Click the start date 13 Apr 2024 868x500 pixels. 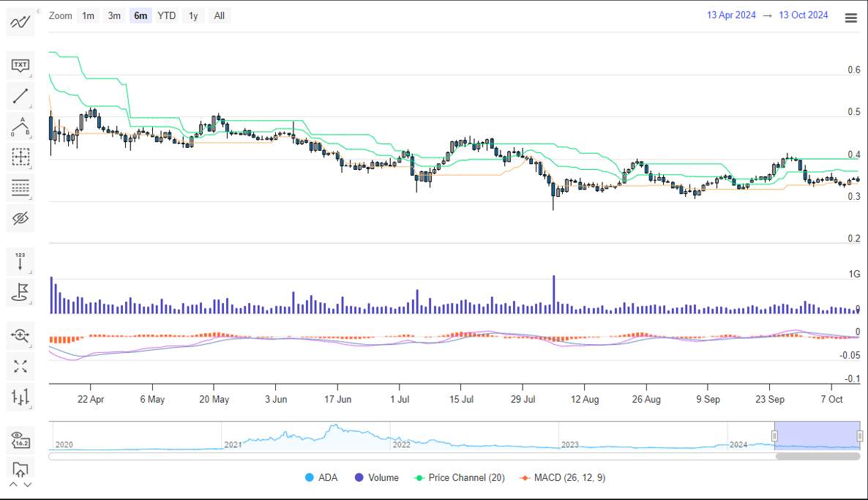731,15
